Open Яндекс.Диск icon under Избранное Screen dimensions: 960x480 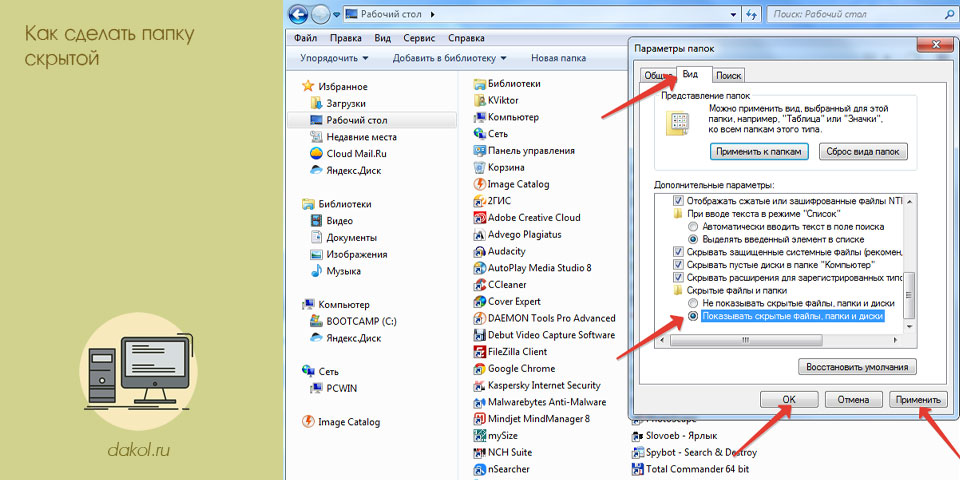click(x=317, y=170)
